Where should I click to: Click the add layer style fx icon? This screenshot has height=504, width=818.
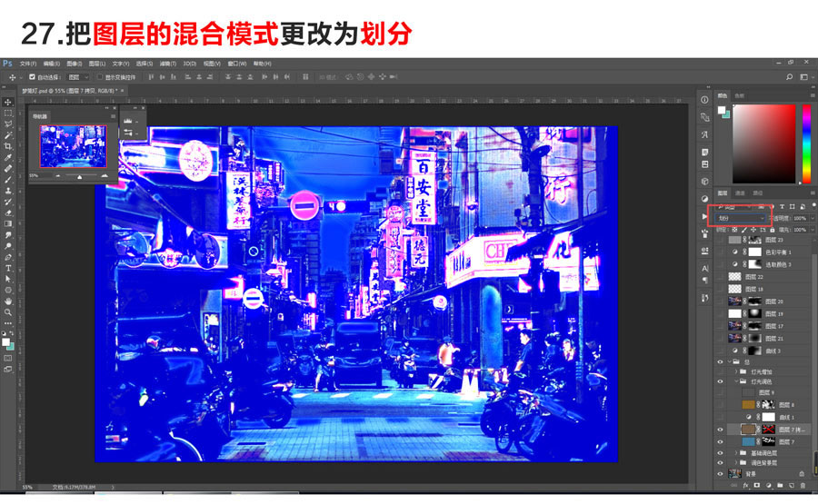coord(745,485)
